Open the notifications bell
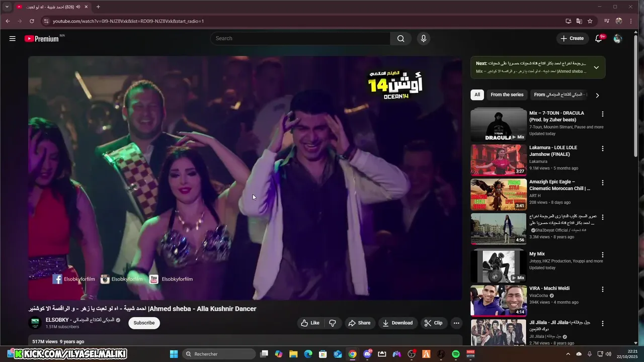The image size is (644, 362). coord(599,38)
